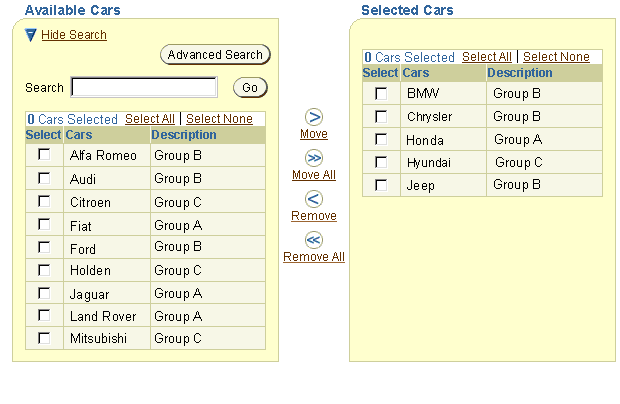Select the Hyundai checkbox
620x404 pixels.
coord(381,162)
